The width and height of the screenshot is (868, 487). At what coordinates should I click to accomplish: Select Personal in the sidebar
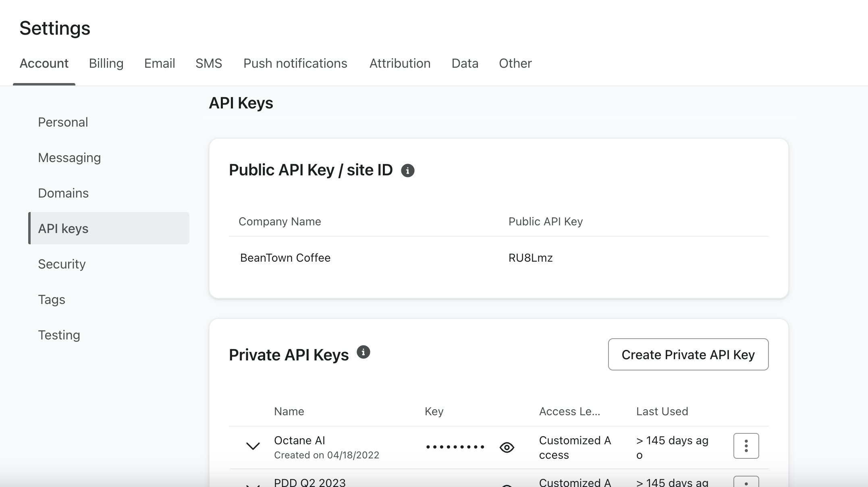click(63, 122)
